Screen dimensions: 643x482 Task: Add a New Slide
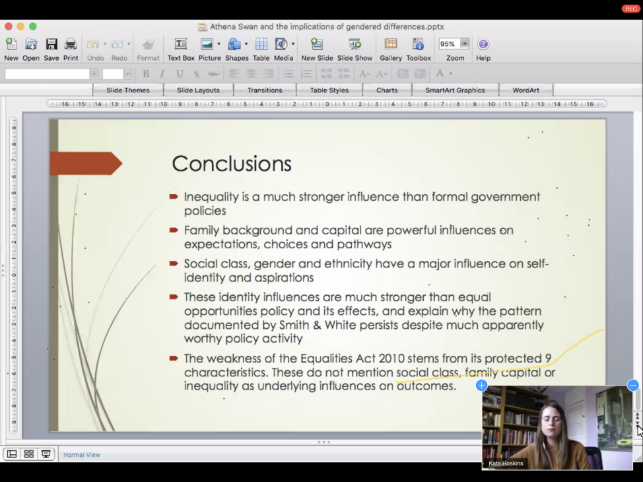(316, 45)
